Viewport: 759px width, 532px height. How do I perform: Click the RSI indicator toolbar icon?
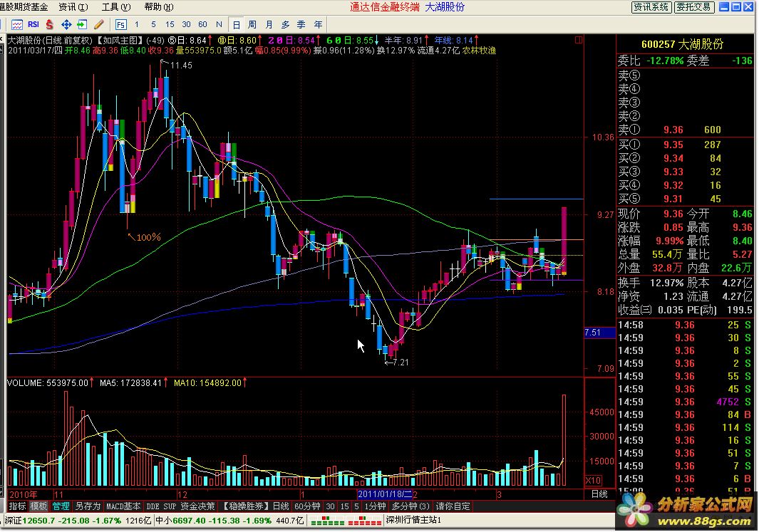click(33, 24)
